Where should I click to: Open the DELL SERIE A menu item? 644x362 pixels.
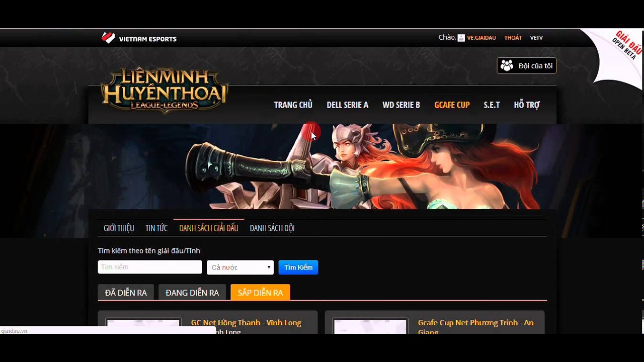pos(348,105)
